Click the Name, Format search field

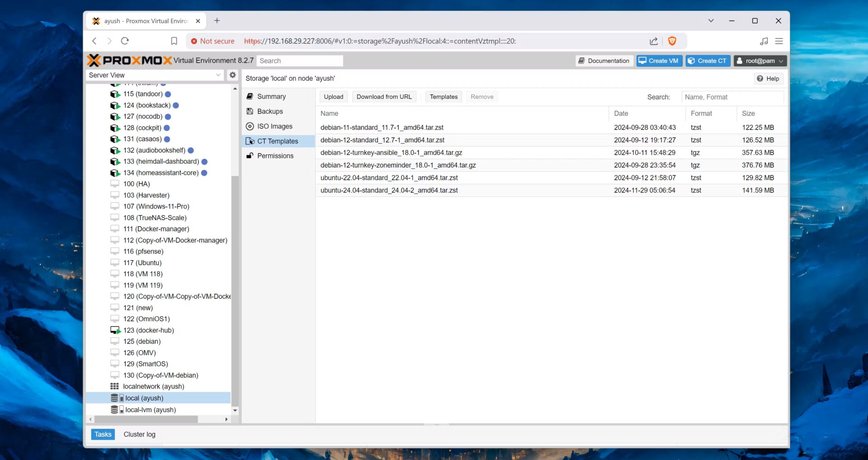click(x=732, y=97)
